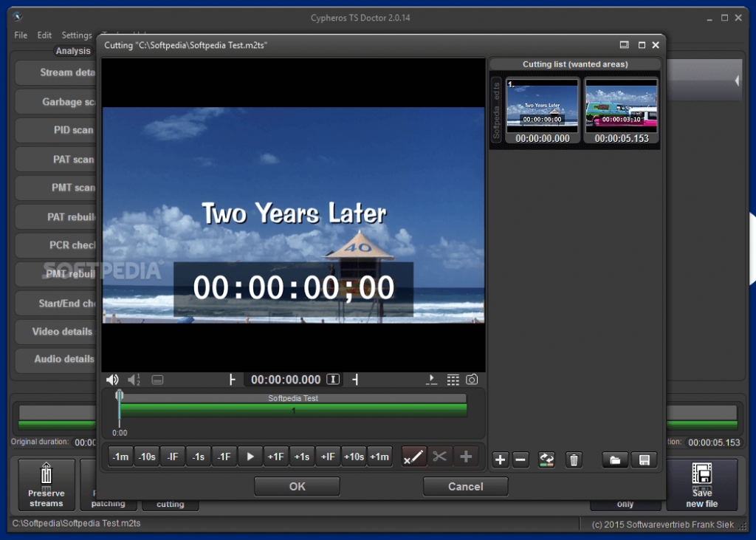Take a snapshot with the camera icon
Screen dimensions: 756x540
(x=472, y=380)
